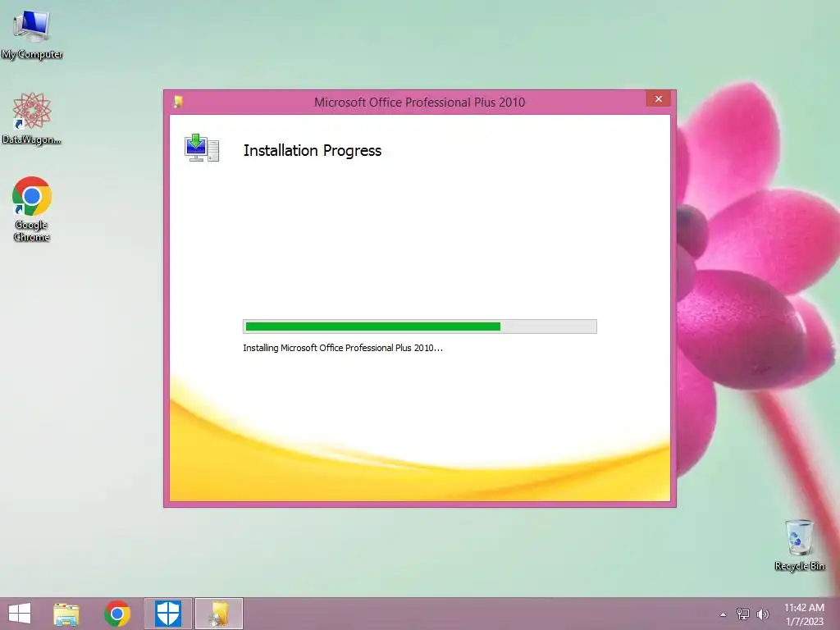Open the network tray icon

(x=743, y=614)
